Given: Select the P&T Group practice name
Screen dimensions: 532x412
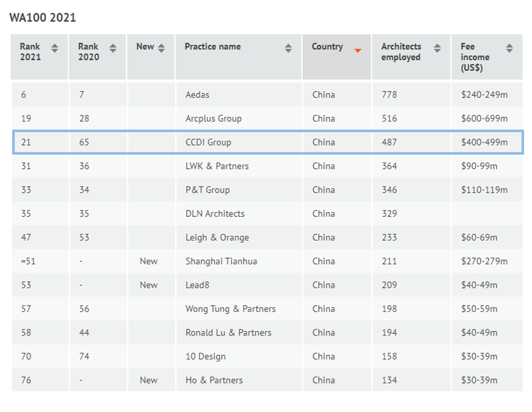Looking at the screenshot, I should coord(208,190).
